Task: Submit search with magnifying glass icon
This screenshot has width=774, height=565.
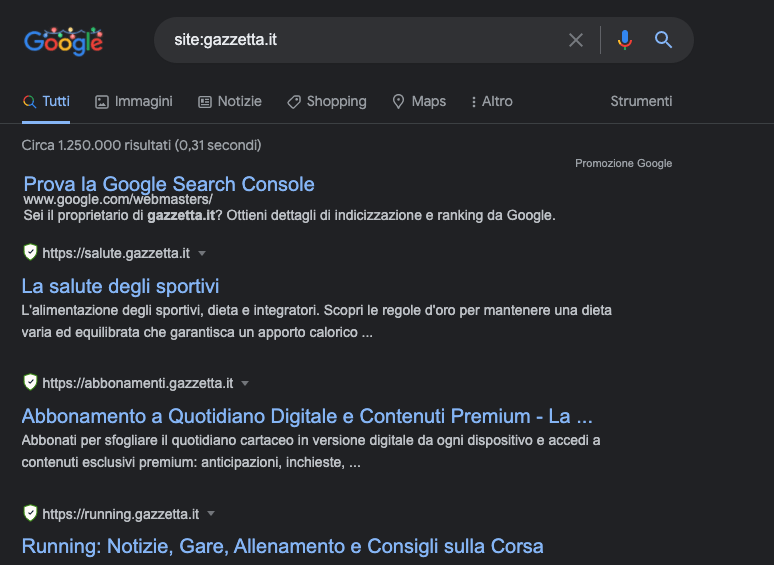Action: [663, 39]
